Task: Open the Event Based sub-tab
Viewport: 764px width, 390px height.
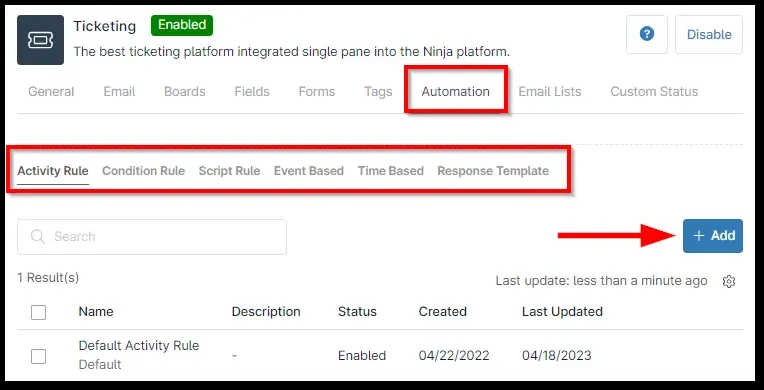Action: tap(309, 171)
